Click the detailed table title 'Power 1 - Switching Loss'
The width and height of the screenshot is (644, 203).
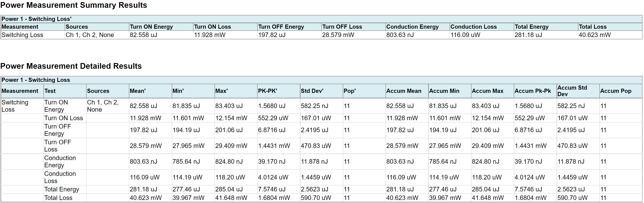(x=36, y=80)
